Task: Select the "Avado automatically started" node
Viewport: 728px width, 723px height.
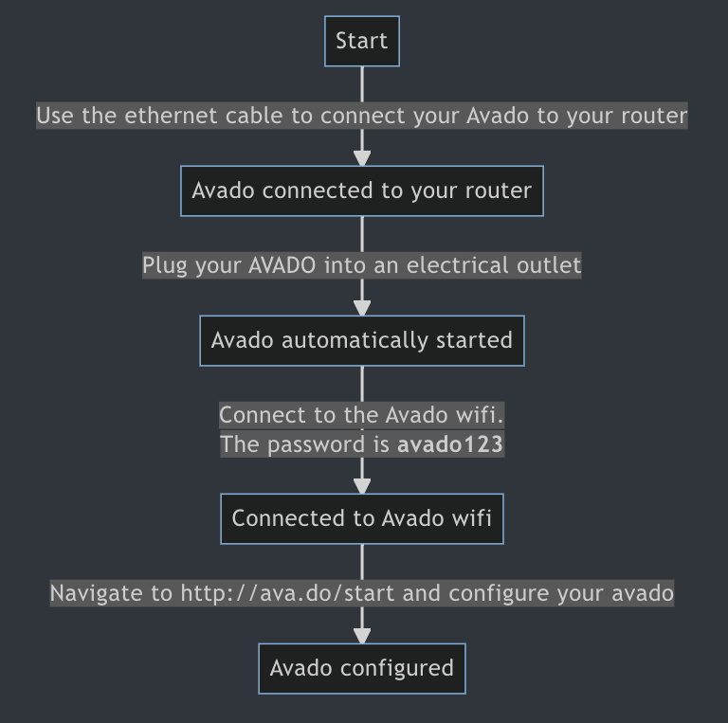Action: coord(361,340)
